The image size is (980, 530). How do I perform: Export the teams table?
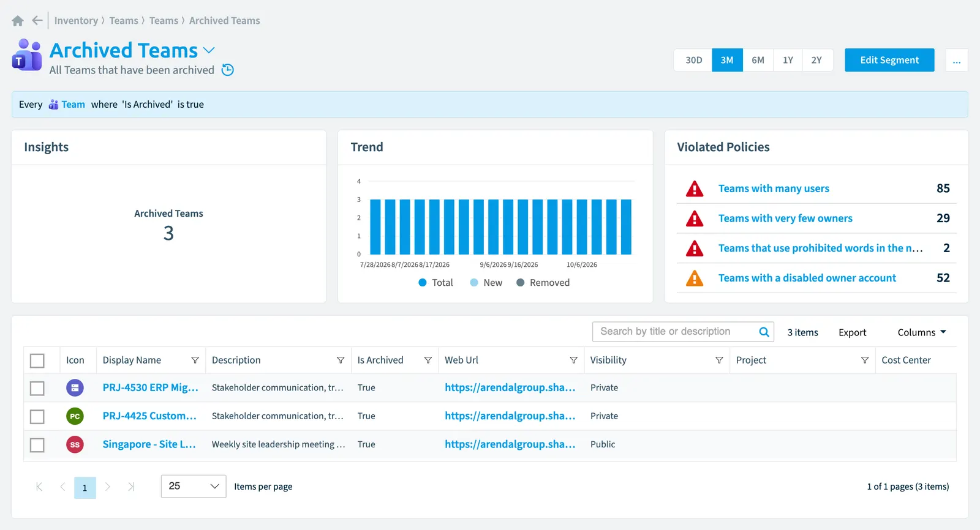click(x=853, y=332)
